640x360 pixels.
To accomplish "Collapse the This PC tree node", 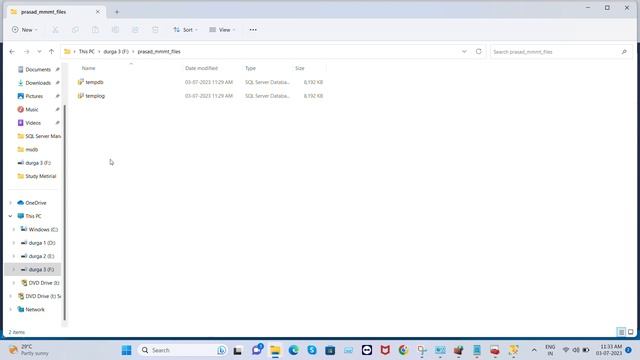I will [x=11, y=216].
